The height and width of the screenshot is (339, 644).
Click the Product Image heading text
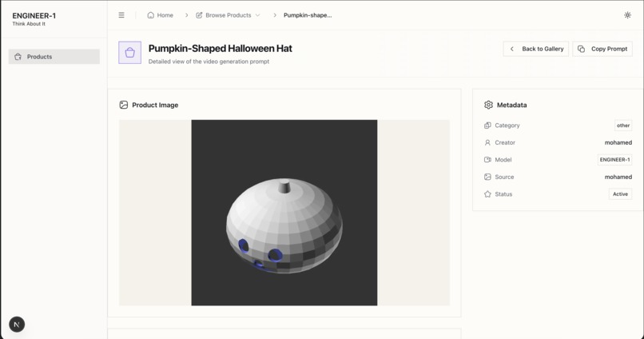155,105
